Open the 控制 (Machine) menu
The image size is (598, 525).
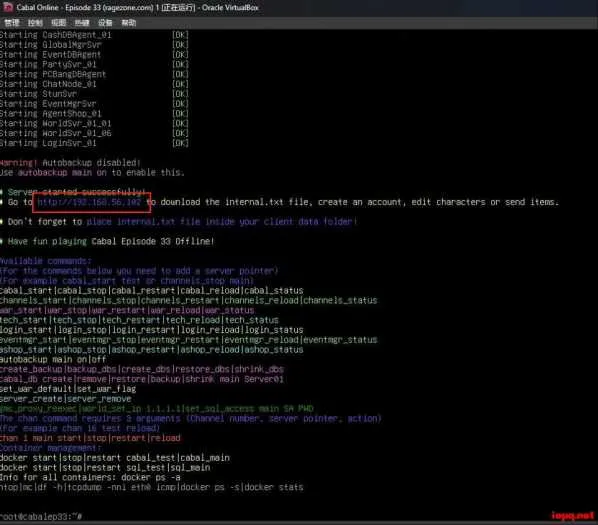tap(35, 23)
